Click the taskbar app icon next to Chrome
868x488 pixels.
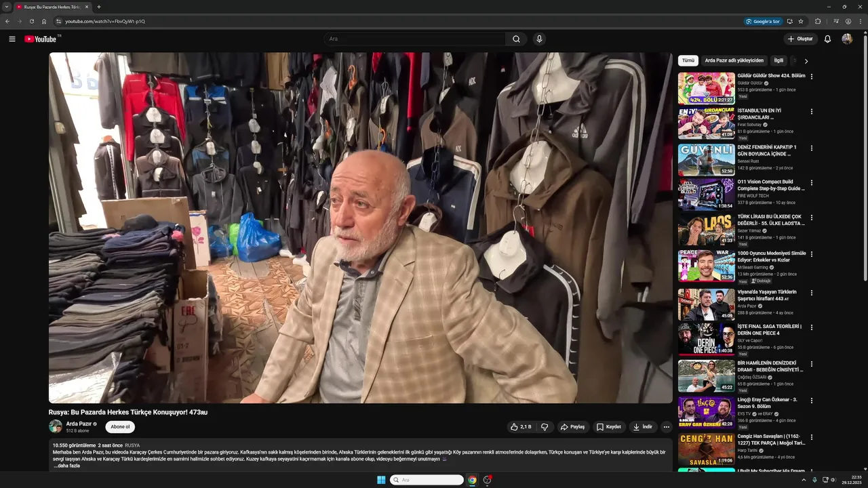[487, 480]
